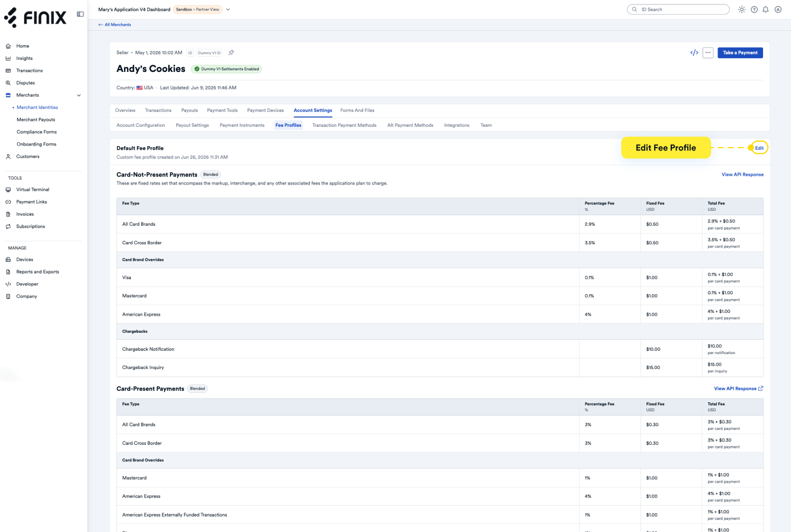Open the help question-mark icon
This screenshot has width=791, height=532.
pos(754,9)
